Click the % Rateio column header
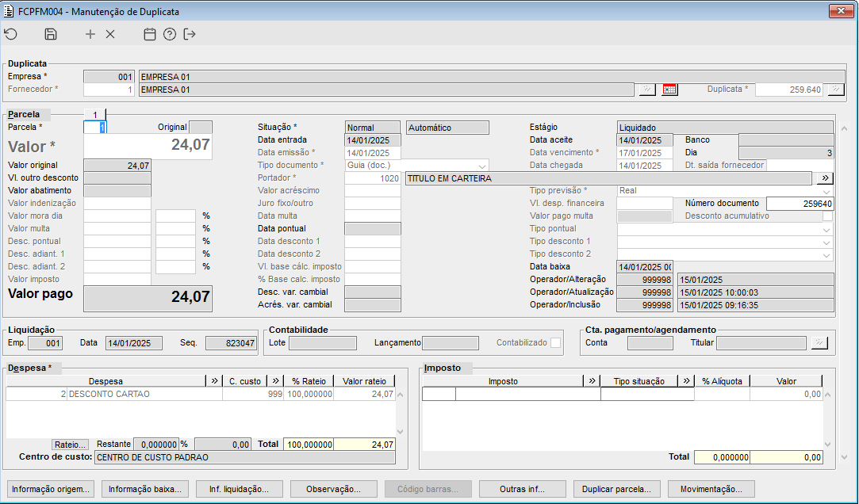The image size is (859, 504). tap(309, 381)
